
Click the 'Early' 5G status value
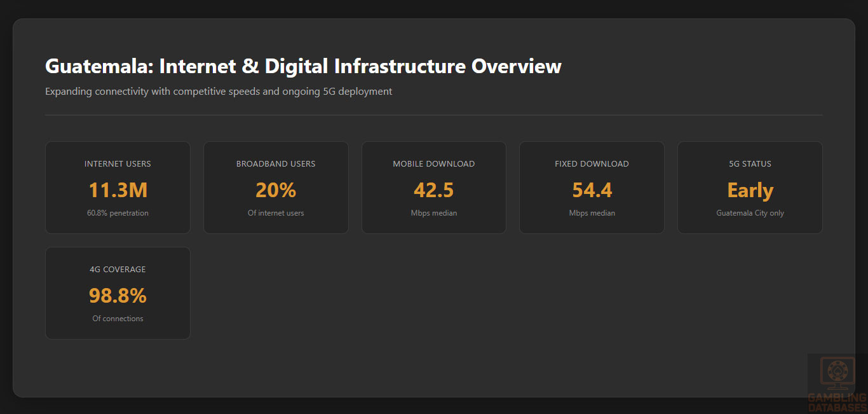[750, 190]
